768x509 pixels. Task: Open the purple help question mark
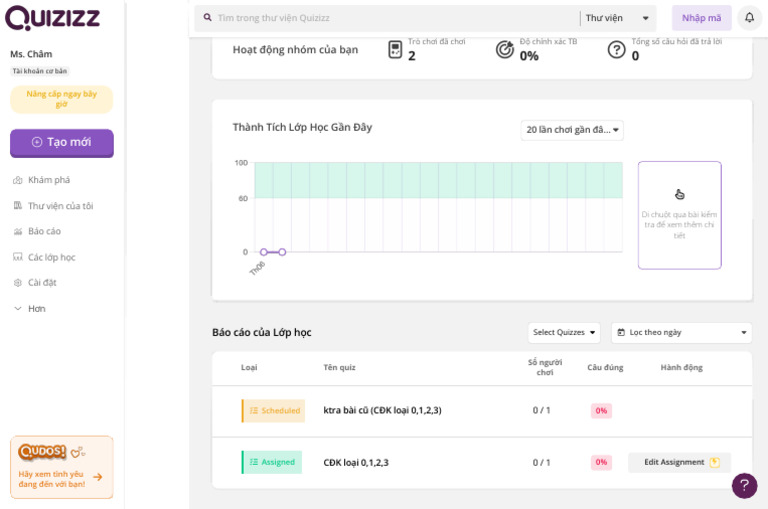tap(744, 485)
